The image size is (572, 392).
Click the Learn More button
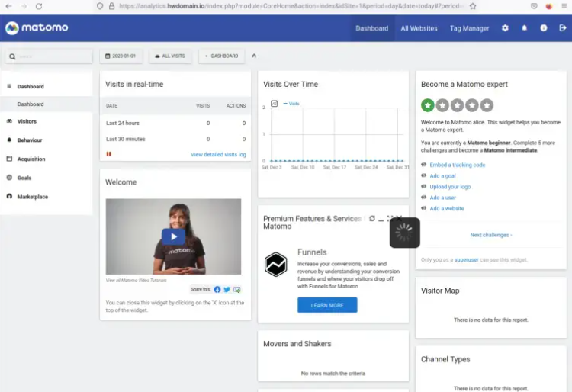point(327,305)
